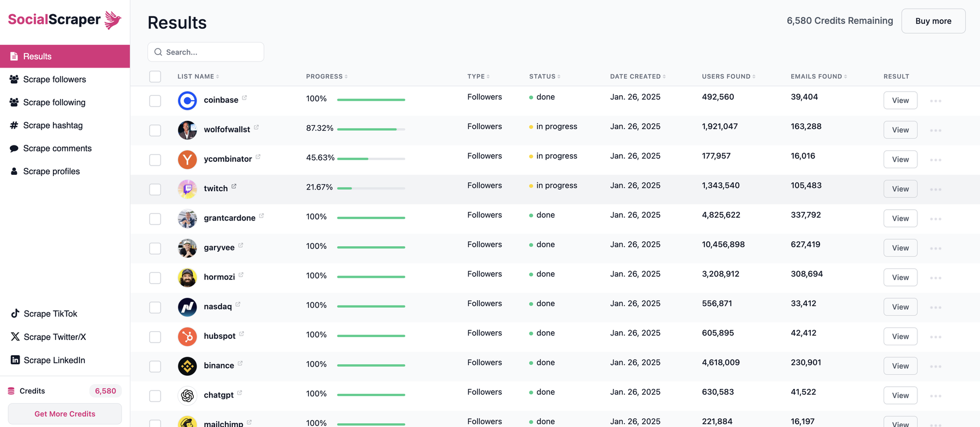Click the ycombinator 45.63% progress bar
Viewport: 980px width, 427px height.
click(x=371, y=158)
